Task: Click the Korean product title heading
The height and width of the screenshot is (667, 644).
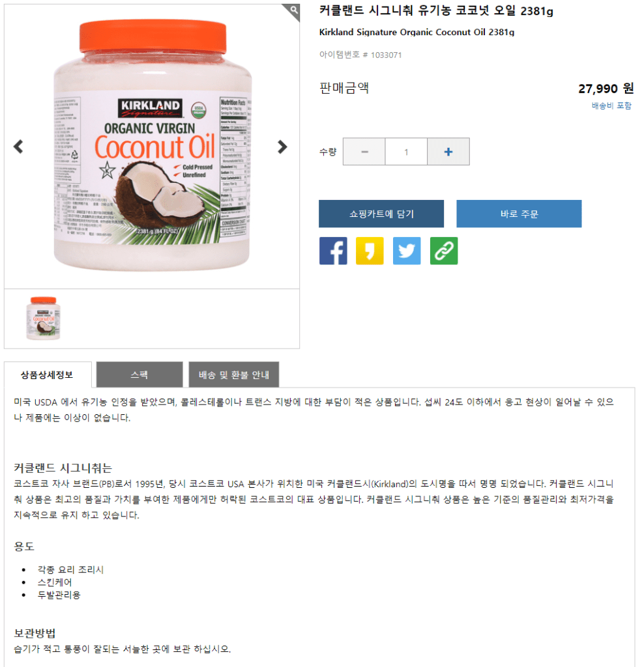Action: pos(436,10)
